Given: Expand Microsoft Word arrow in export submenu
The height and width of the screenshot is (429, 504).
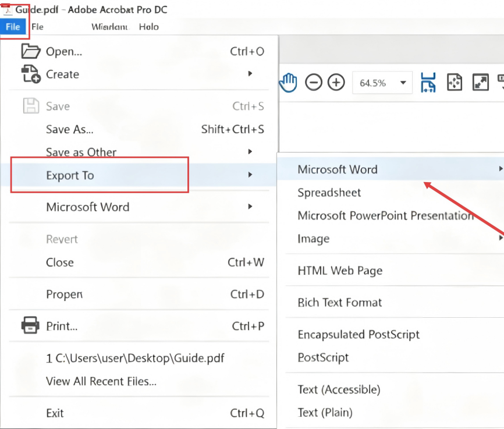Looking at the screenshot, I should [501, 168].
